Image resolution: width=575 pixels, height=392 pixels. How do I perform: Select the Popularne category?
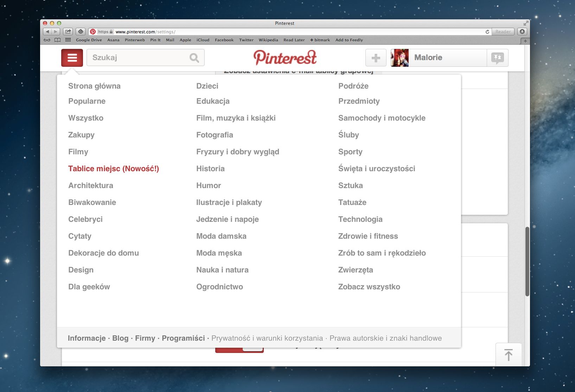(x=87, y=101)
